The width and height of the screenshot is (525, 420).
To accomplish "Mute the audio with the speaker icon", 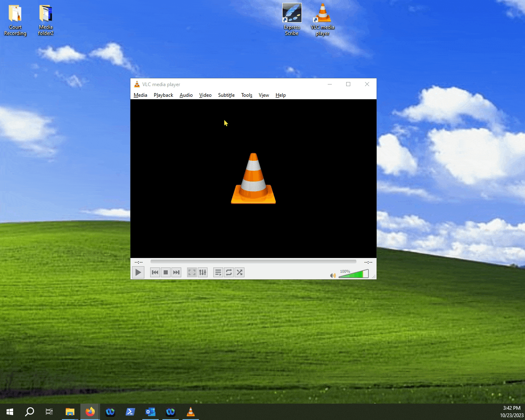I will [x=333, y=275].
